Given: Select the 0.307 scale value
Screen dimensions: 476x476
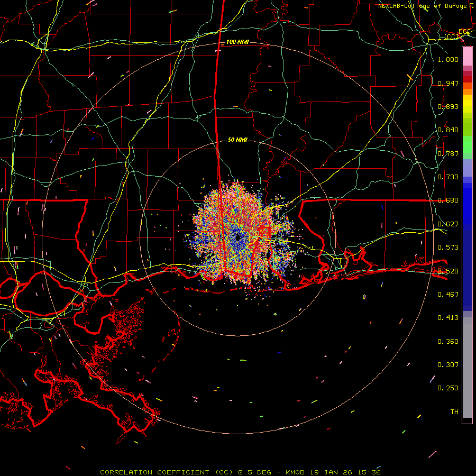Looking at the screenshot, I should pyautogui.click(x=448, y=365).
